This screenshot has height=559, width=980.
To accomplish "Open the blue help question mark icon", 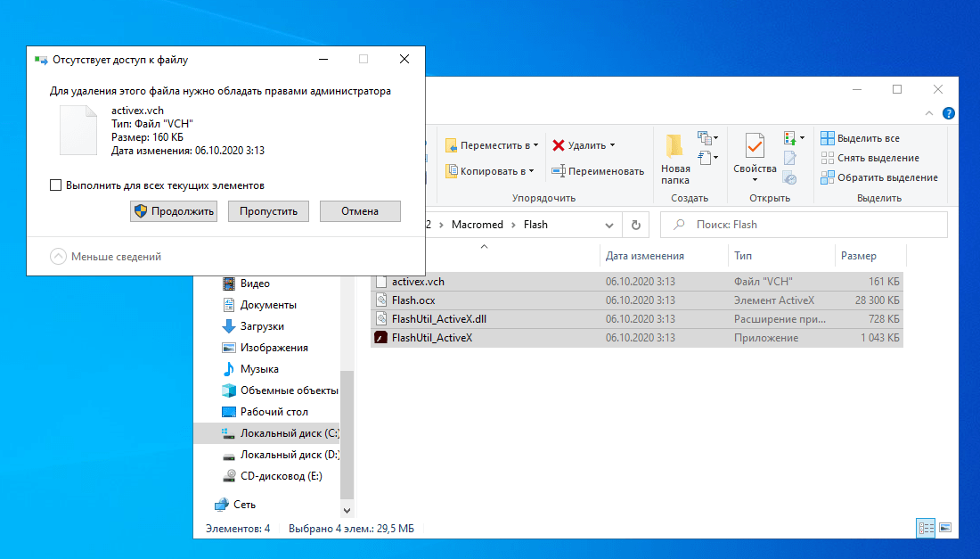I will pyautogui.click(x=949, y=113).
